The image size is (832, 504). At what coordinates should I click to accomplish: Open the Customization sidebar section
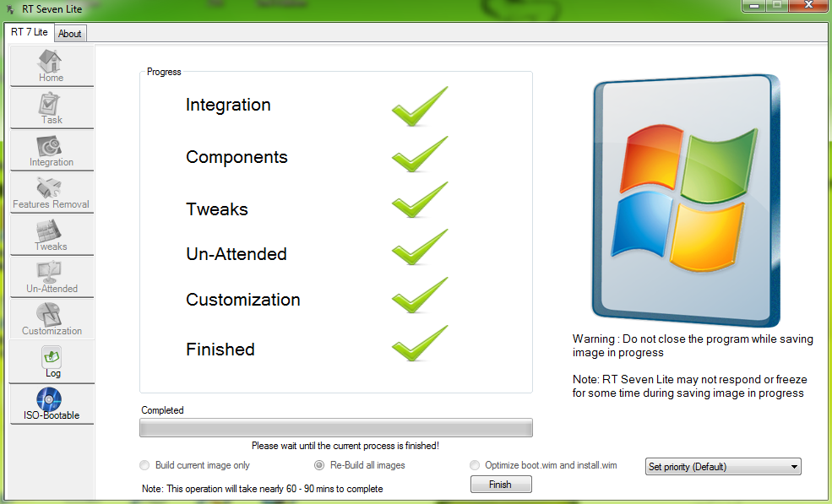coord(52,319)
